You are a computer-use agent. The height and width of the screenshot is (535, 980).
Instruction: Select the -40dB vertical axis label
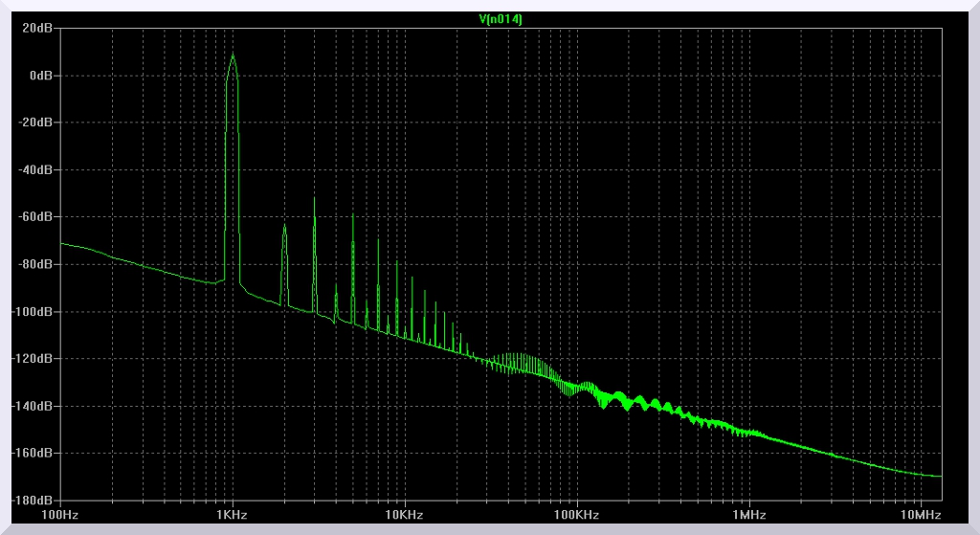click(36, 169)
